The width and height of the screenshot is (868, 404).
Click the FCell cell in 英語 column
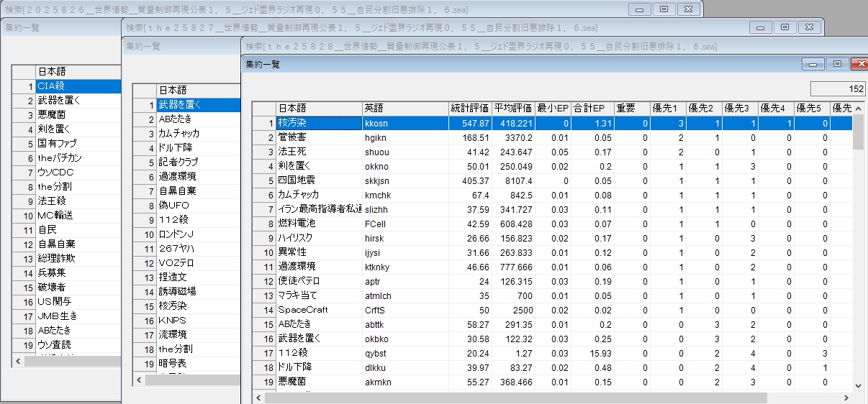coord(404,224)
